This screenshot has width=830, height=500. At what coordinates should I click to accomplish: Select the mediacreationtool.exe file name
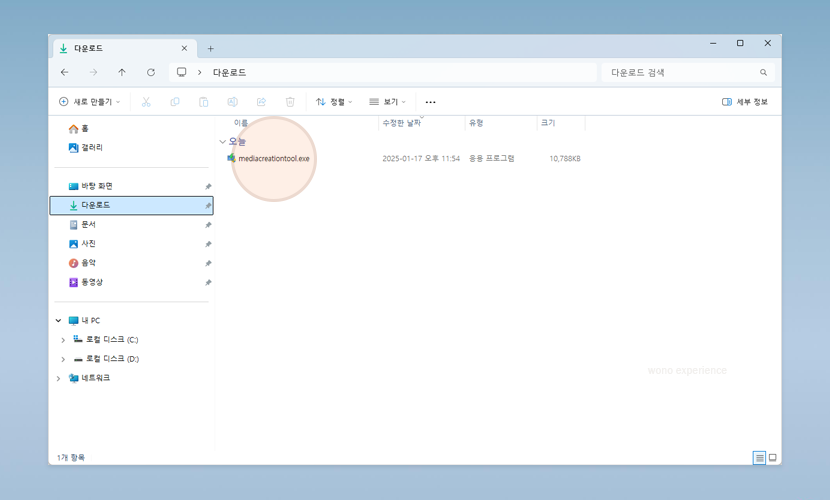(274, 158)
